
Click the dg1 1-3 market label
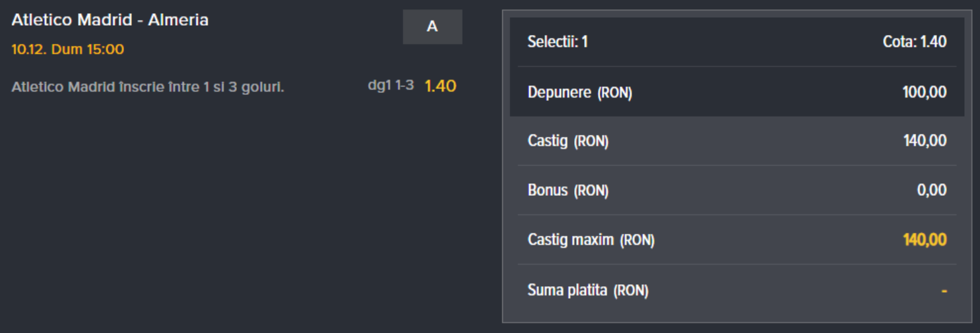coord(391,86)
